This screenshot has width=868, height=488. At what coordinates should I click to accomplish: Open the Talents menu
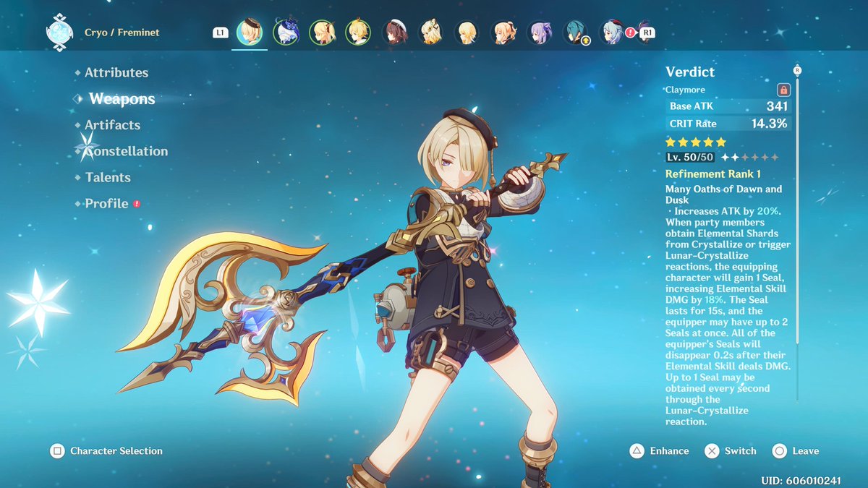tap(108, 177)
